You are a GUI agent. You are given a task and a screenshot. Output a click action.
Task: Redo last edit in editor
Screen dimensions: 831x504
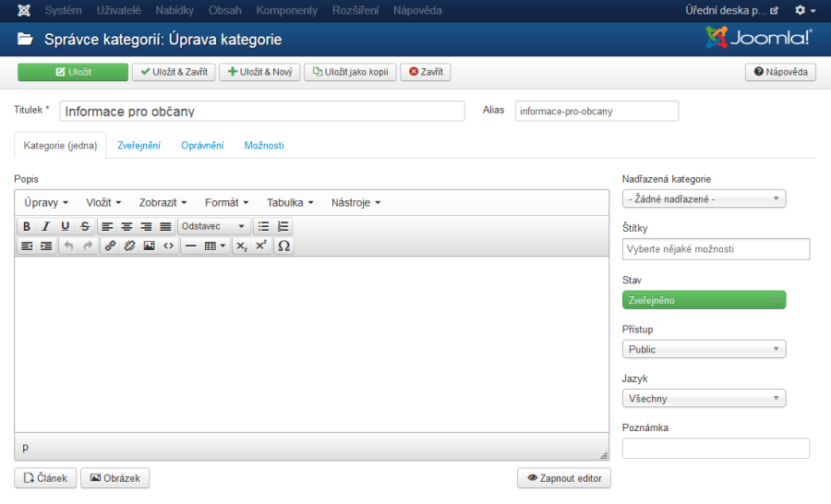click(x=88, y=246)
